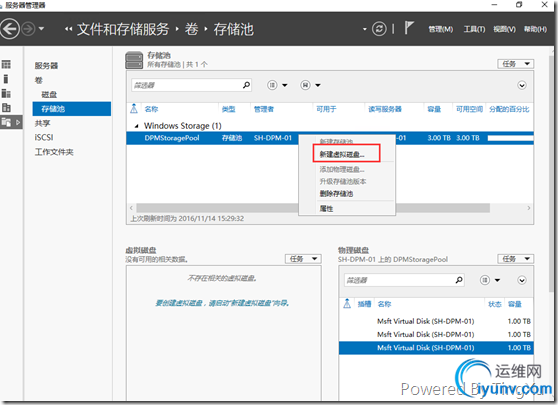This screenshot has height=405, width=558.
Task: Open the 视图(V) menu
Action: pyautogui.click(x=504, y=29)
